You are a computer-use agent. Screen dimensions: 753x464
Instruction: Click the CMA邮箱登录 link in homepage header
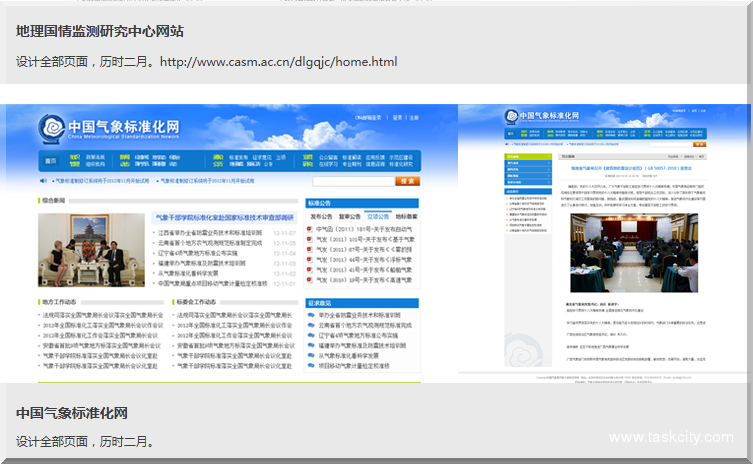[368, 118]
